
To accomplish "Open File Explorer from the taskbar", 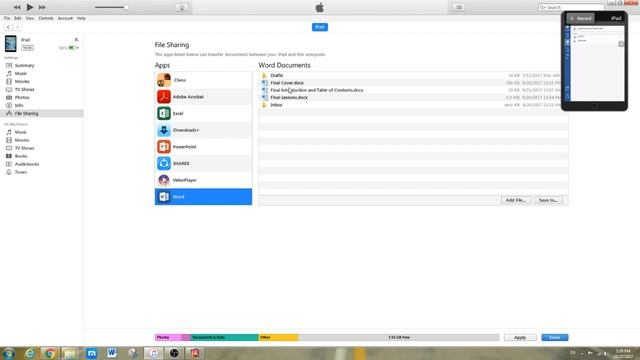I will coord(71,353).
